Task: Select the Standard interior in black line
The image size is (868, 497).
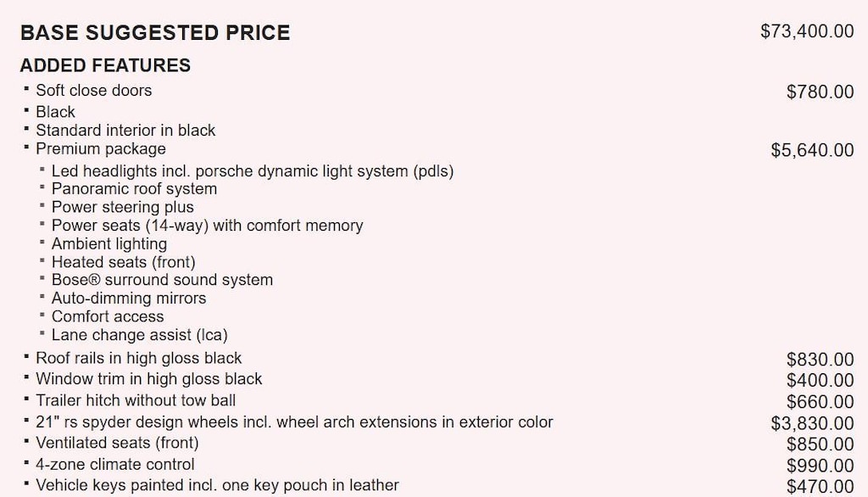Action: (125, 130)
